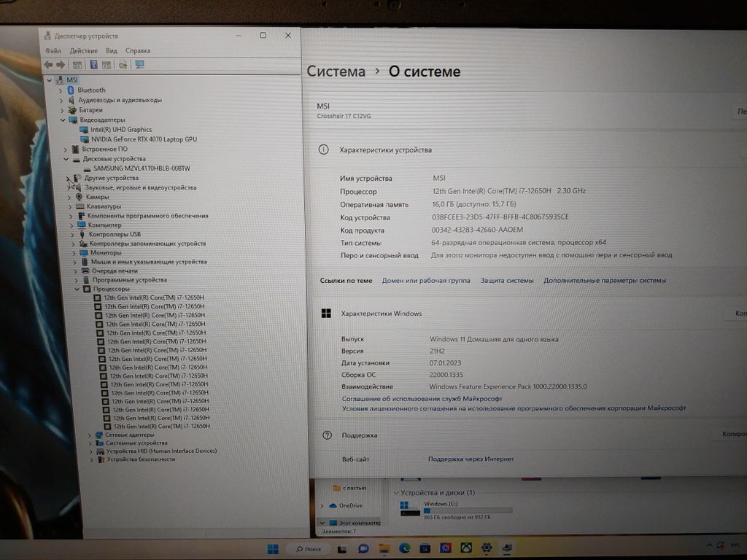Click the Back arrow in Device Manager toolbar
The image size is (747, 560).
[48, 65]
